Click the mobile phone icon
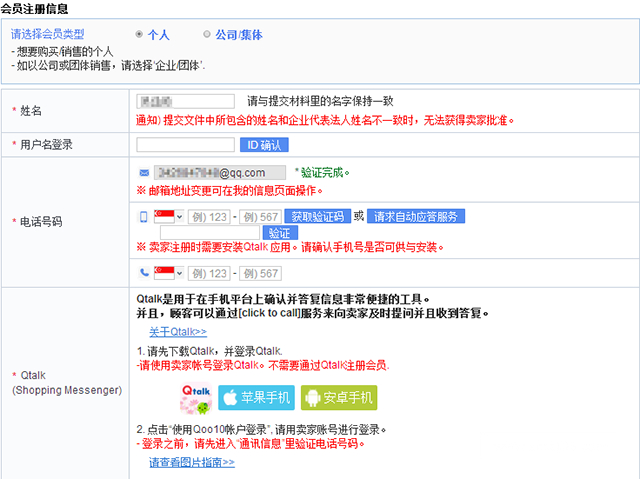 (144, 216)
